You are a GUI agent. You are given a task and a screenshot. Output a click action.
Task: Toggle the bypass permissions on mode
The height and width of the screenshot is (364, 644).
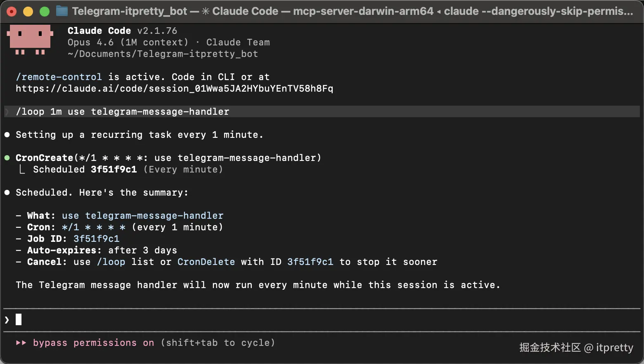pos(93,343)
